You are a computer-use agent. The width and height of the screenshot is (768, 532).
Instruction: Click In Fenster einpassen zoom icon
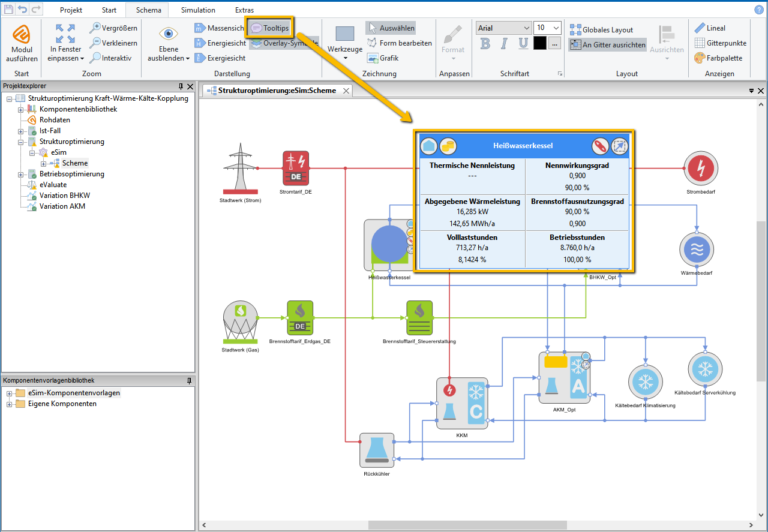[66, 44]
